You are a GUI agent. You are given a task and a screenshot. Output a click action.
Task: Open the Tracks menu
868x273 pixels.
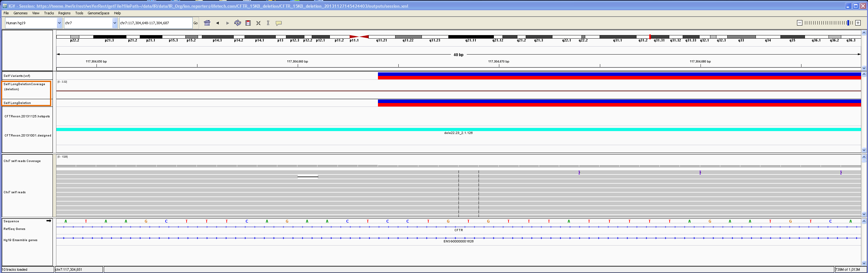click(x=49, y=13)
